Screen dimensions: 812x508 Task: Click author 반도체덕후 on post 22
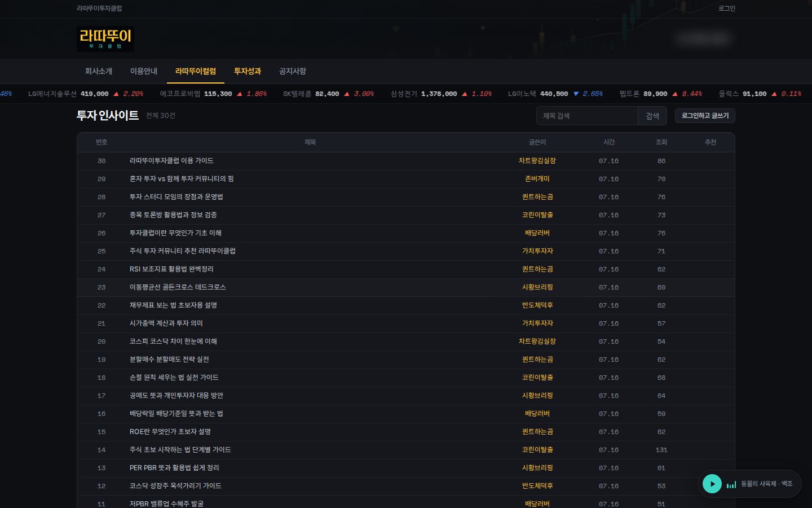[x=537, y=305]
